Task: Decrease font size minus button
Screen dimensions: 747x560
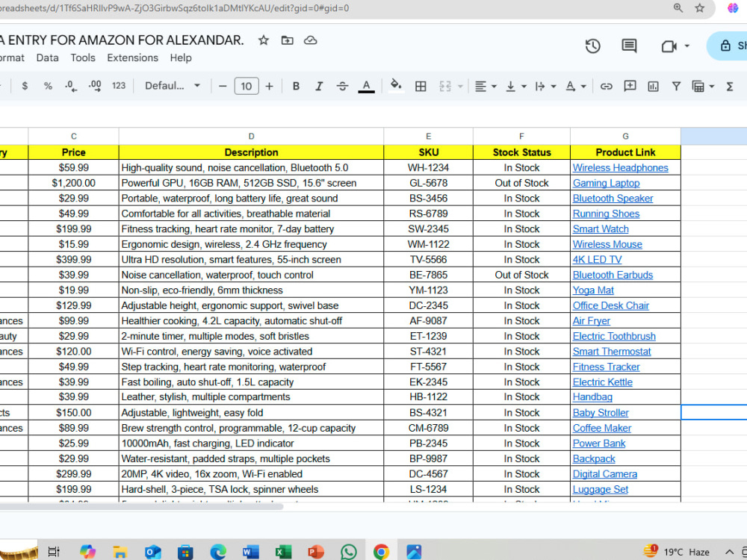Action: (223, 86)
